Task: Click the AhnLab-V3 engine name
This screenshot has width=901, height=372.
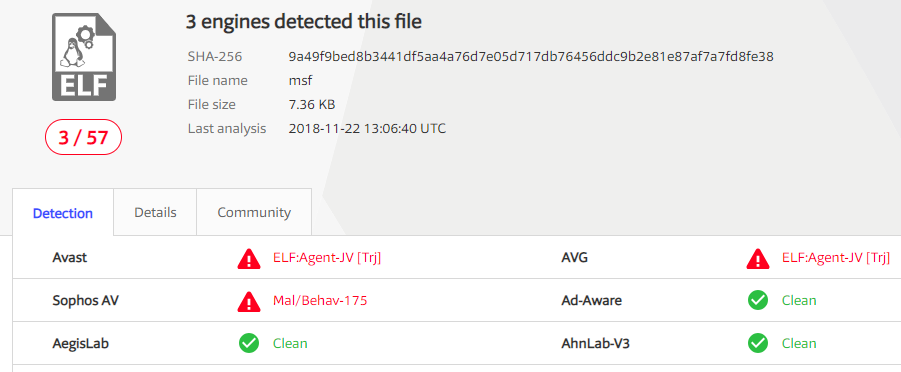Action: click(x=592, y=343)
